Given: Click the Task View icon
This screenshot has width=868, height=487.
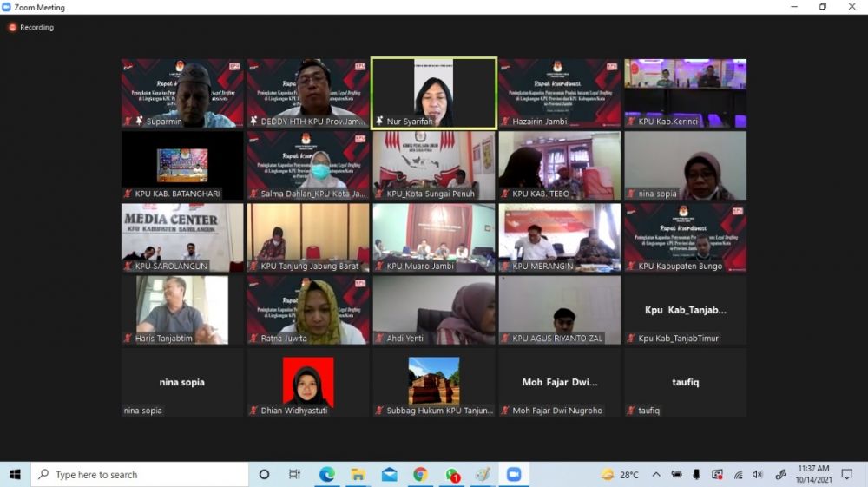Looking at the screenshot, I should click(x=294, y=474).
